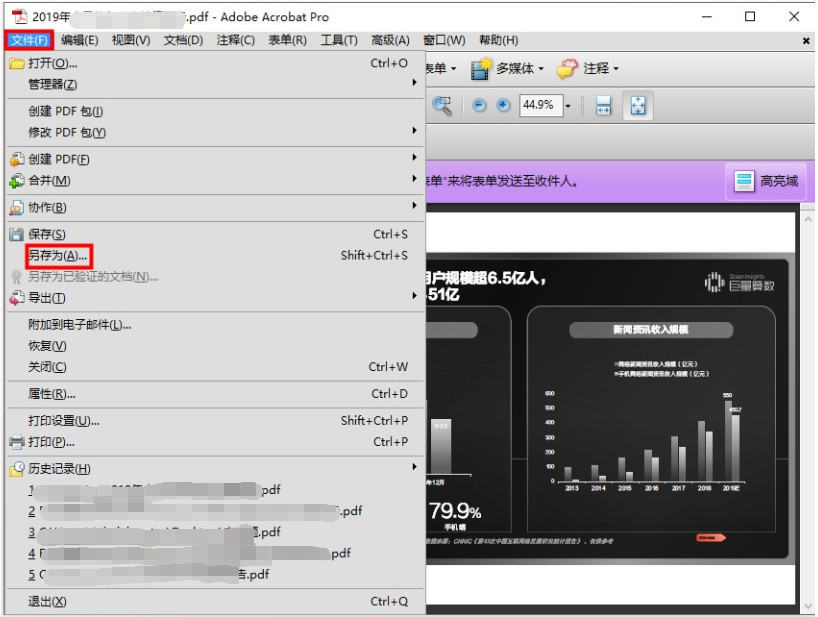
Task: Open the 表单 toolbar dropdown arrow
Action: (x=453, y=69)
